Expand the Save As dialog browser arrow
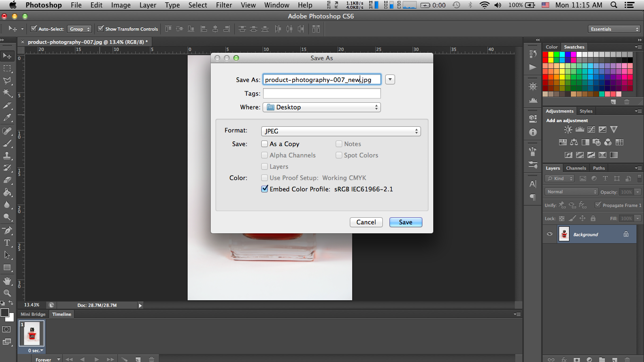This screenshot has height=362, width=644. pyautogui.click(x=390, y=80)
